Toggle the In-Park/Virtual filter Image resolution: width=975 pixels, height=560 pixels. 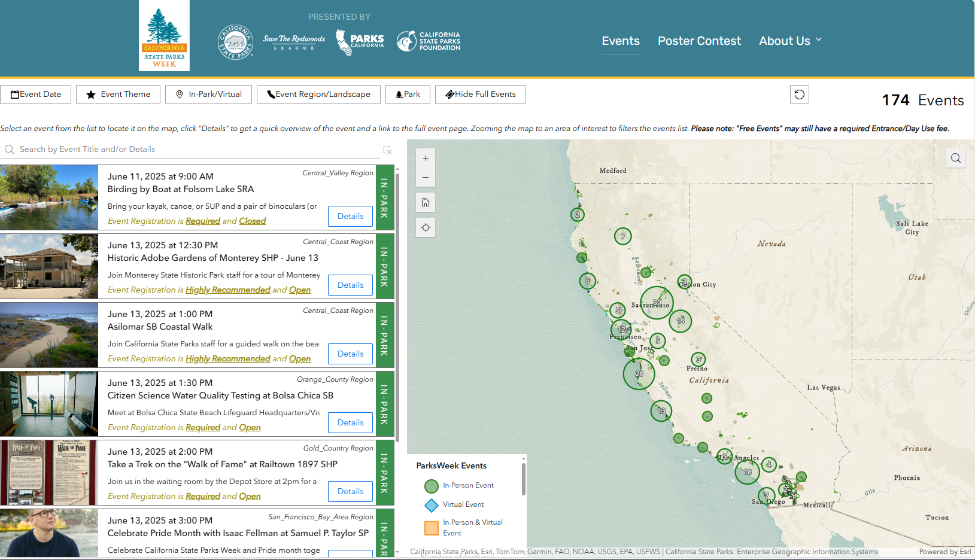coord(208,94)
